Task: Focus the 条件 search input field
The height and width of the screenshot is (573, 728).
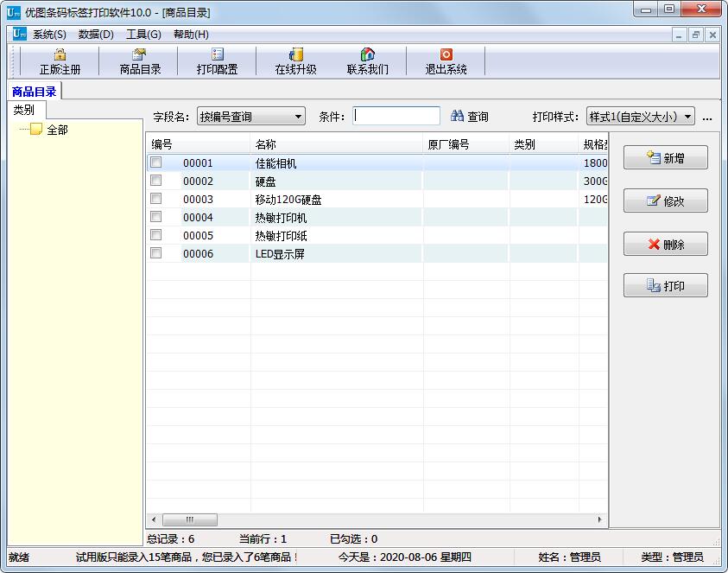Action: click(396, 116)
